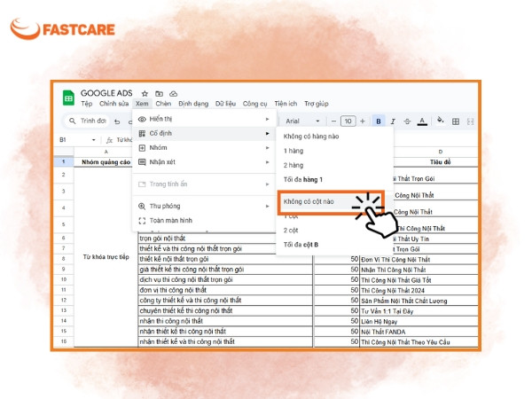Open the Công cụ menu
532x399 pixels.
click(x=254, y=104)
